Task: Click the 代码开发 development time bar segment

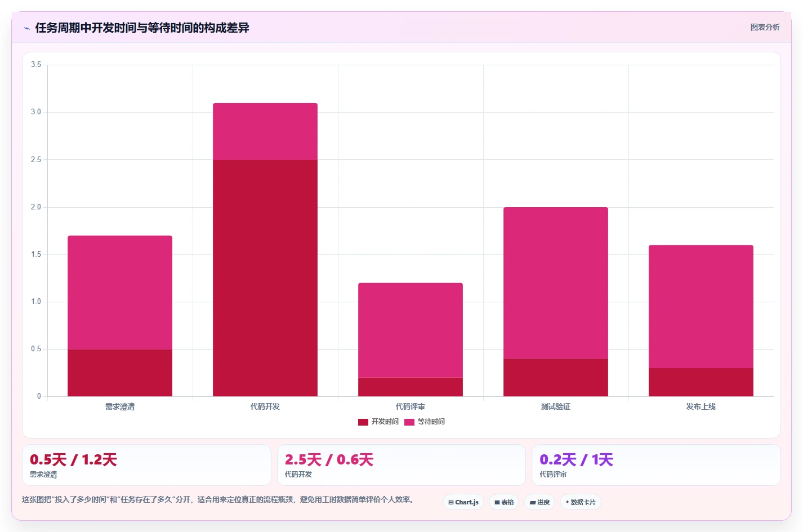Action: tap(265, 278)
